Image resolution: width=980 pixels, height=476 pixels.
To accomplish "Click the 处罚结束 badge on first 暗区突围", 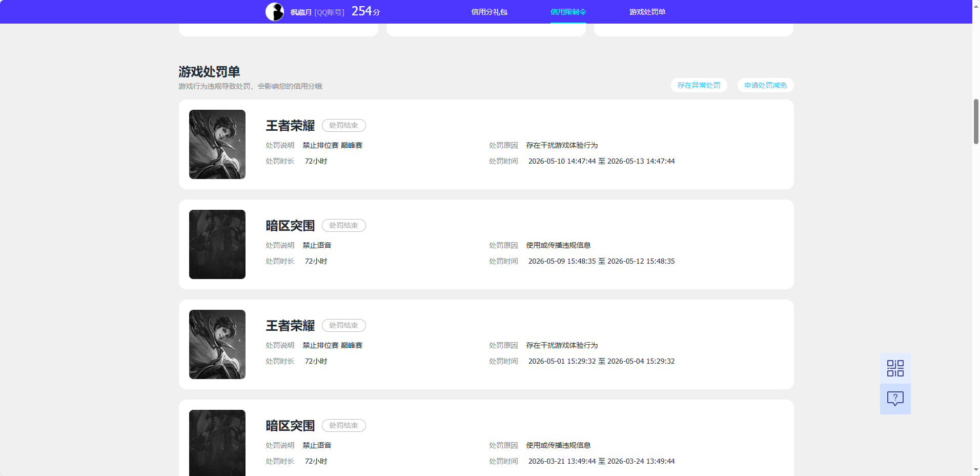I will point(343,225).
